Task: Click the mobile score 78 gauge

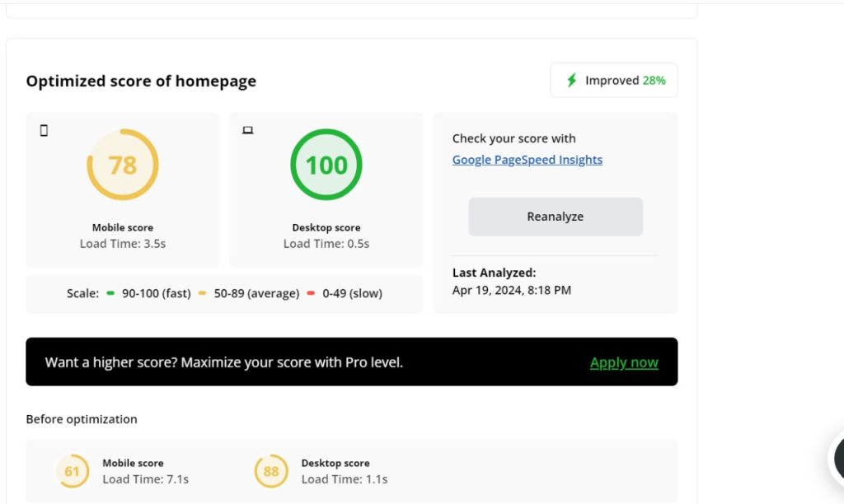Action: pyautogui.click(x=123, y=165)
